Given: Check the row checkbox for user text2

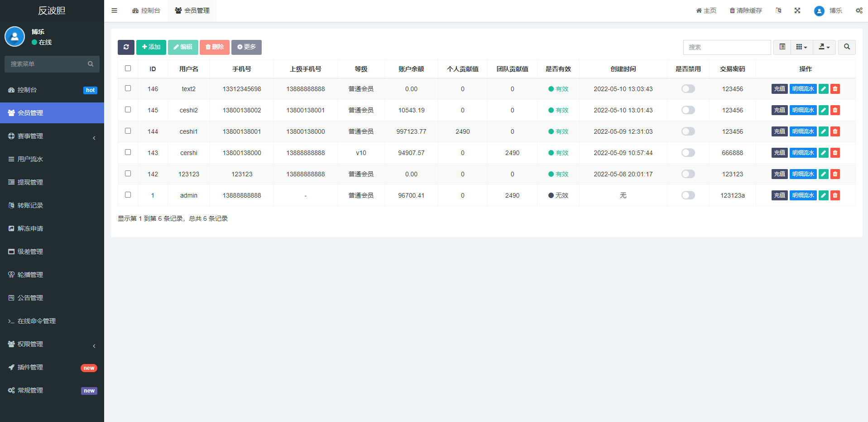Looking at the screenshot, I should pos(128,88).
